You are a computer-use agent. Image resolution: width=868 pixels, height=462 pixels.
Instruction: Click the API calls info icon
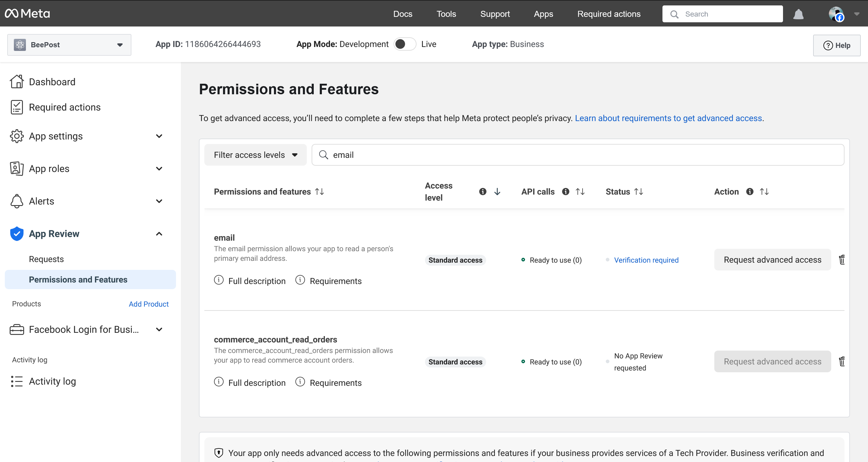pos(565,191)
